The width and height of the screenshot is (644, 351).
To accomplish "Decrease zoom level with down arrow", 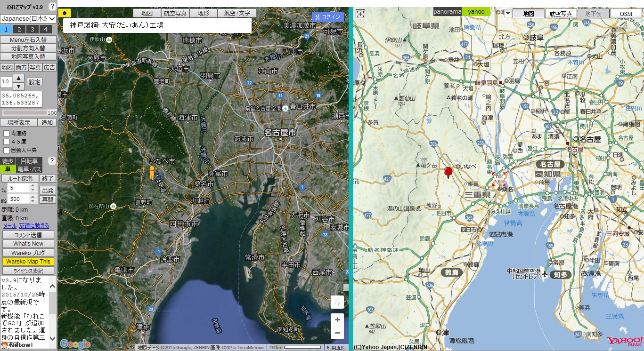I will tap(18, 86).
